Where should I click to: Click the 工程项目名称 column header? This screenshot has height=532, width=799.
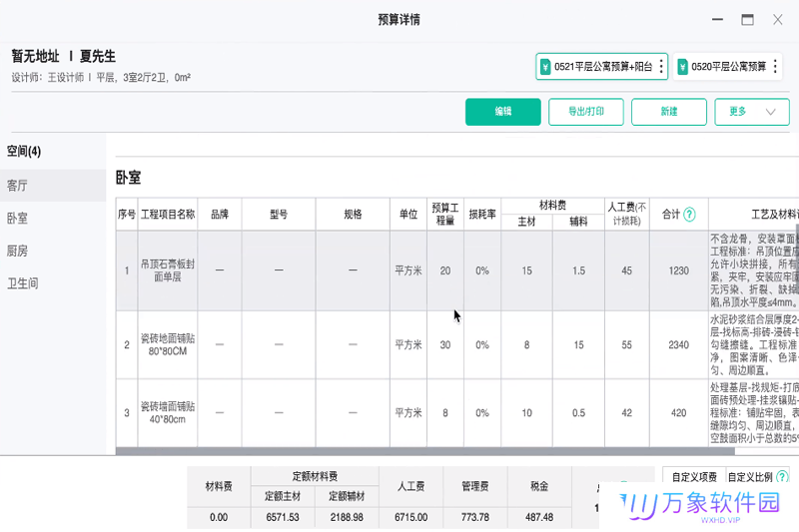click(x=168, y=215)
